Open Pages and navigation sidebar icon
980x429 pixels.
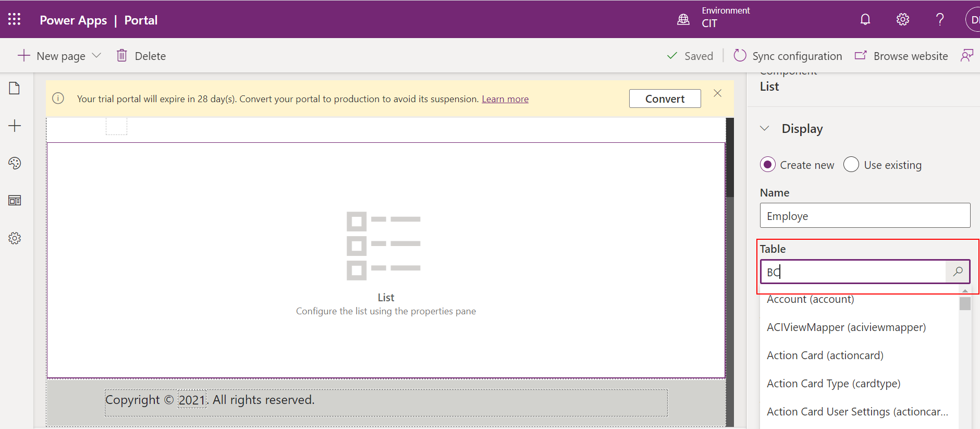(x=15, y=88)
